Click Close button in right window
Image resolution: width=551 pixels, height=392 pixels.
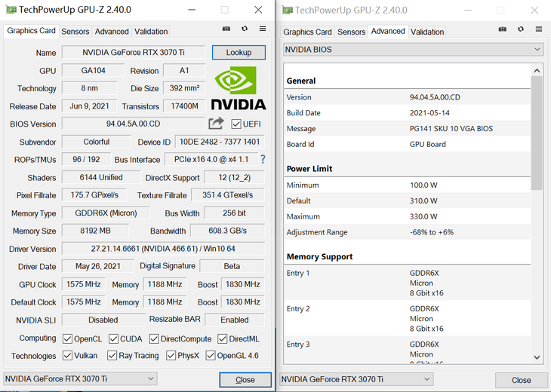pyautogui.click(x=521, y=380)
